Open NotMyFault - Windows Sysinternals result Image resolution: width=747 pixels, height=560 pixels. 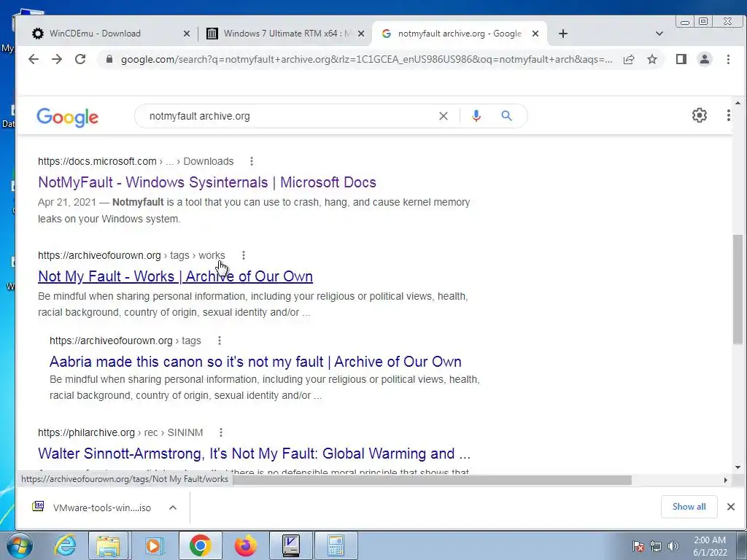point(206,182)
